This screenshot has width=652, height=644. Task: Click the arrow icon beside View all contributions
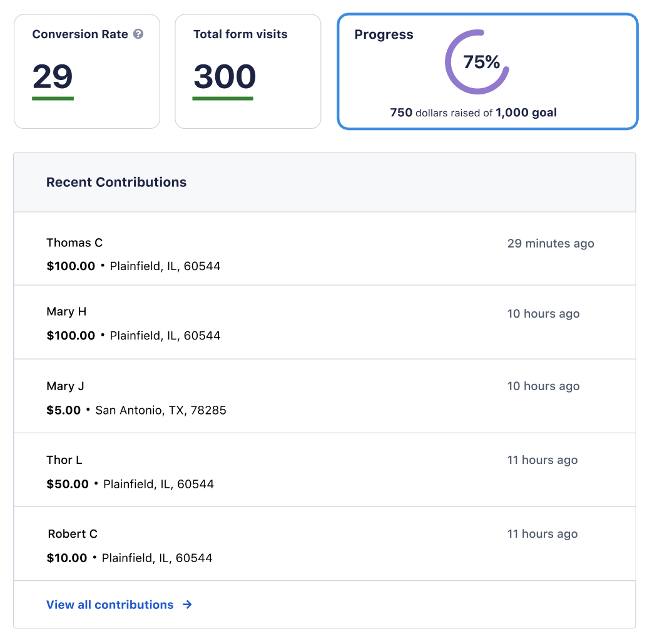[187, 605]
